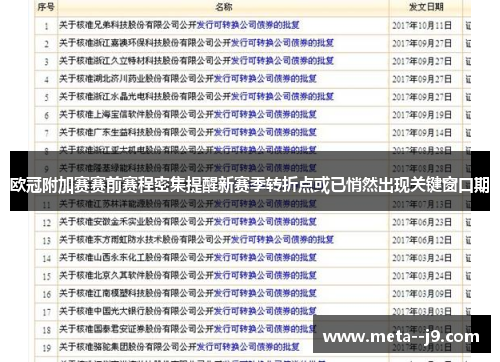Open the 浙江久立特材科技 approval link
Screen dimensions: 500x362
point(197,61)
